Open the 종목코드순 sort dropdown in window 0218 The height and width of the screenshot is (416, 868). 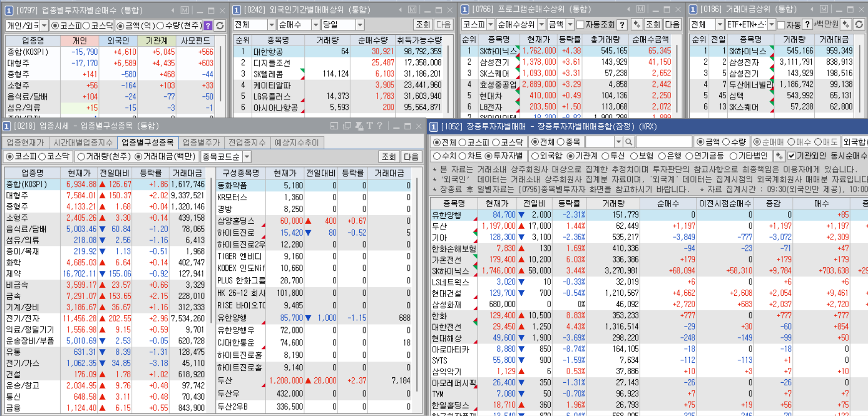[x=246, y=157]
